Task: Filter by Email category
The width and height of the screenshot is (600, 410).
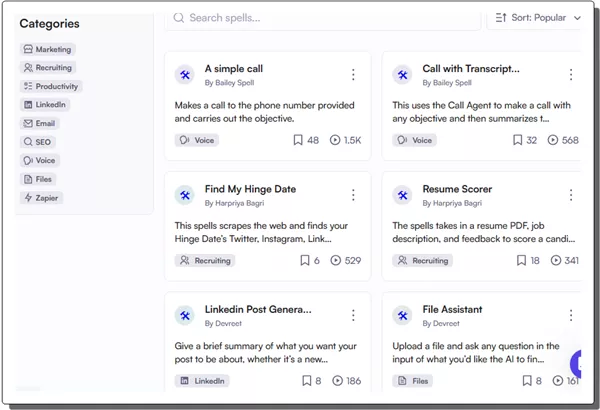Action: pos(39,124)
